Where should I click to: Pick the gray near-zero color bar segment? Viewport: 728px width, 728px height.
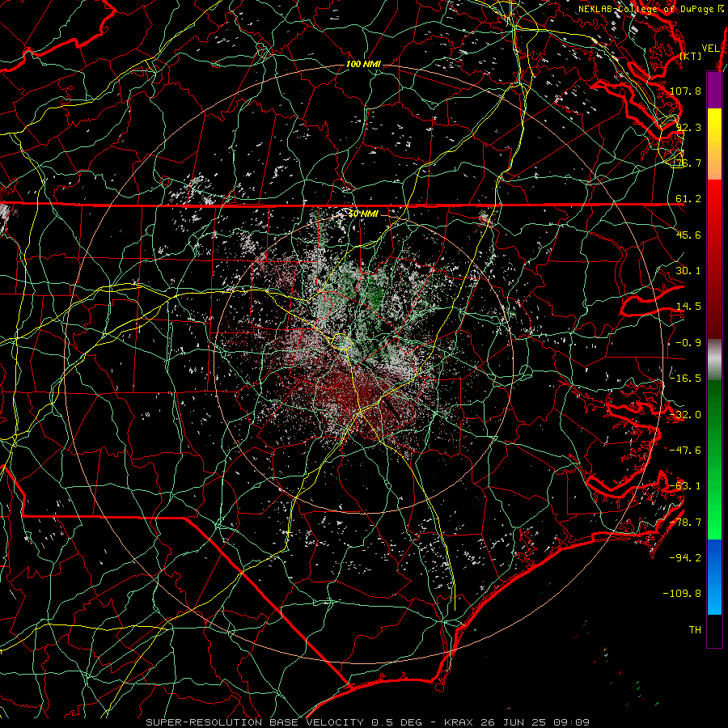click(714, 360)
